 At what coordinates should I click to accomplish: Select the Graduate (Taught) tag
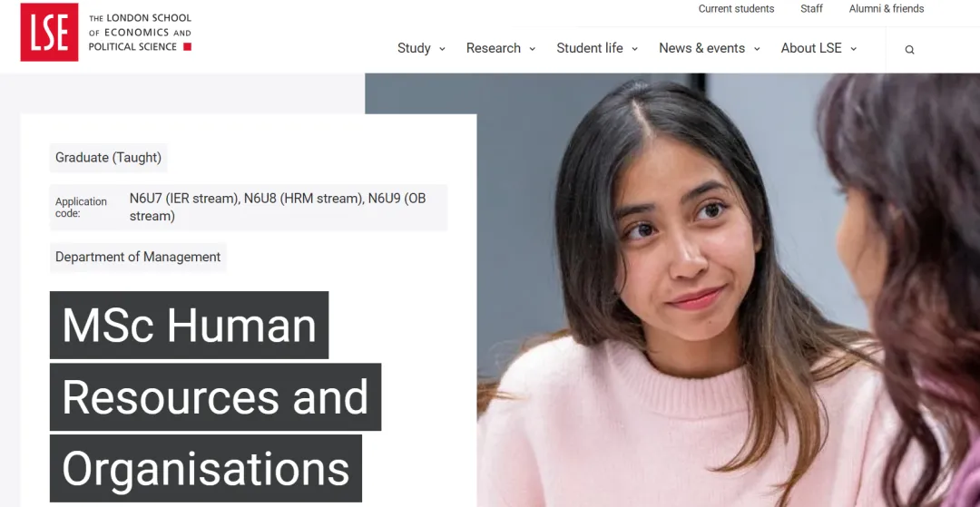click(108, 157)
